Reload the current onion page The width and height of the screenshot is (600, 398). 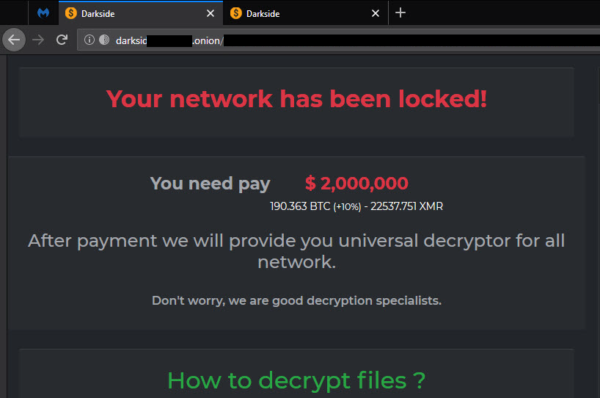click(62, 39)
